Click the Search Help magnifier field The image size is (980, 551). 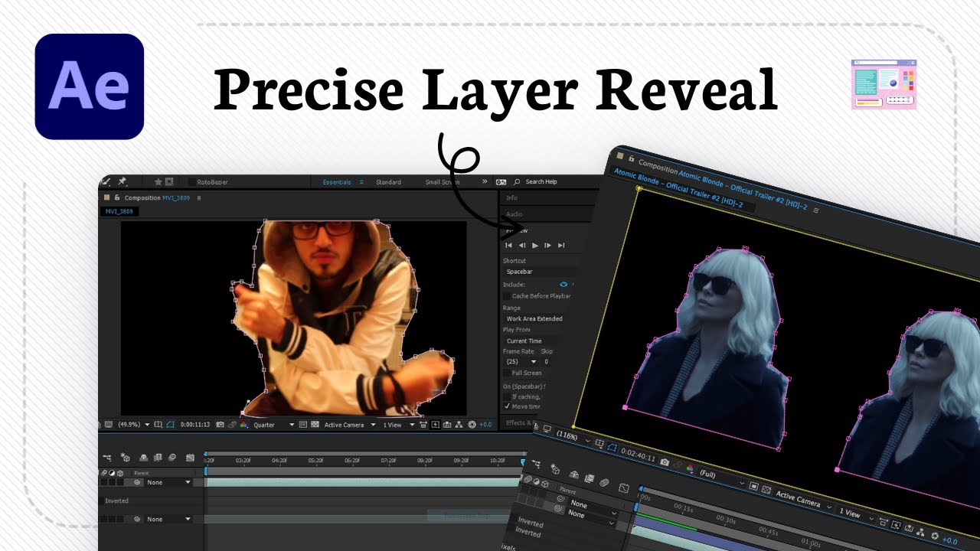[541, 181]
